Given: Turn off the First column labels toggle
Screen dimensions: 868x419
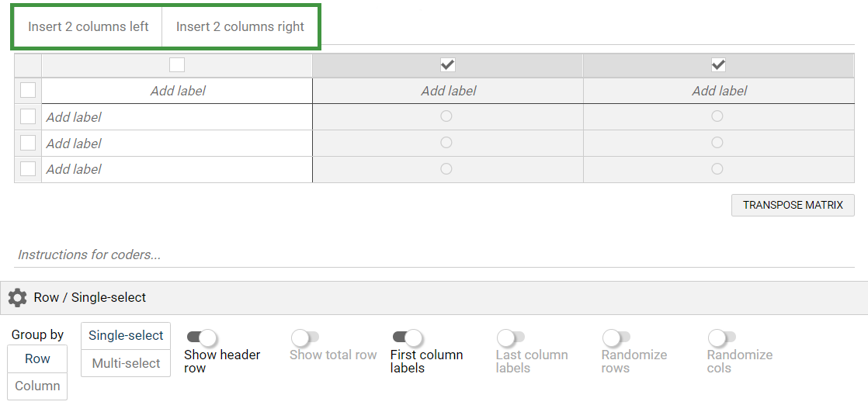Looking at the screenshot, I should [408, 338].
